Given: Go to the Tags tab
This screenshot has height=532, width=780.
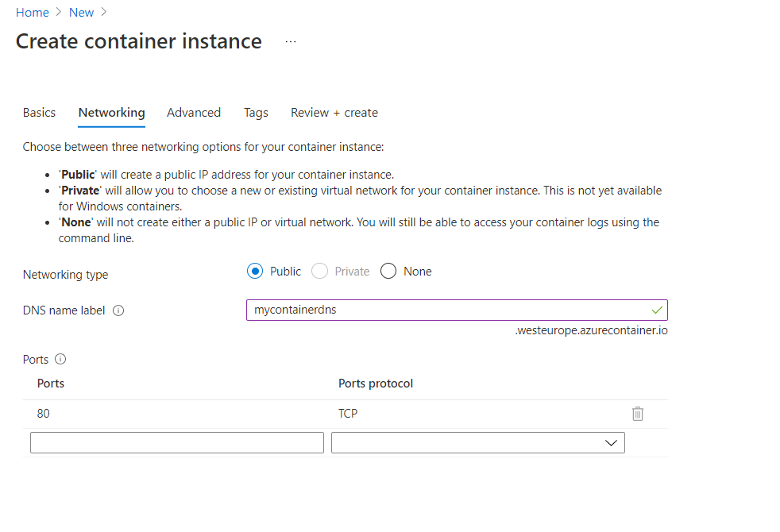Looking at the screenshot, I should click(256, 113).
